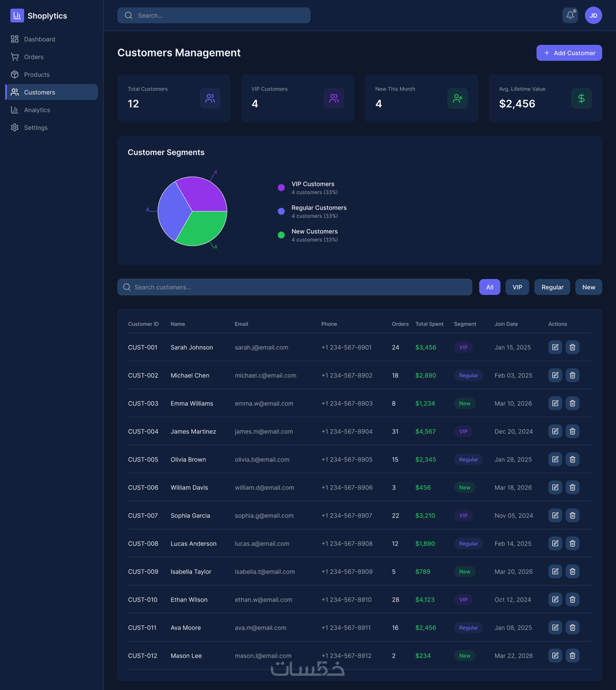Click the Total Customers card icon
The height and width of the screenshot is (690, 616).
tap(210, 98)
